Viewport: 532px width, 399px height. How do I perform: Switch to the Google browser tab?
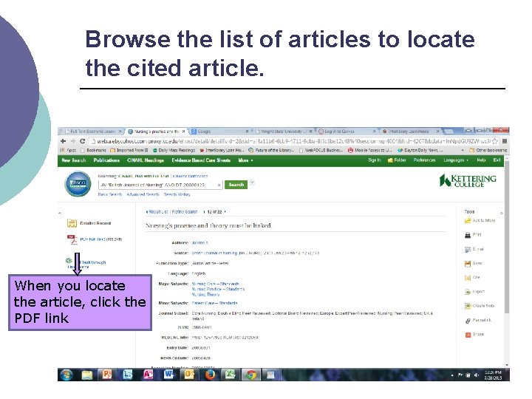pos(220,132)
